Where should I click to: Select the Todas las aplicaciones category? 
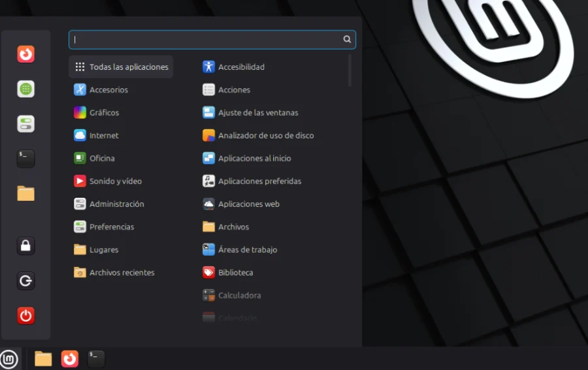tap(121, 67)
